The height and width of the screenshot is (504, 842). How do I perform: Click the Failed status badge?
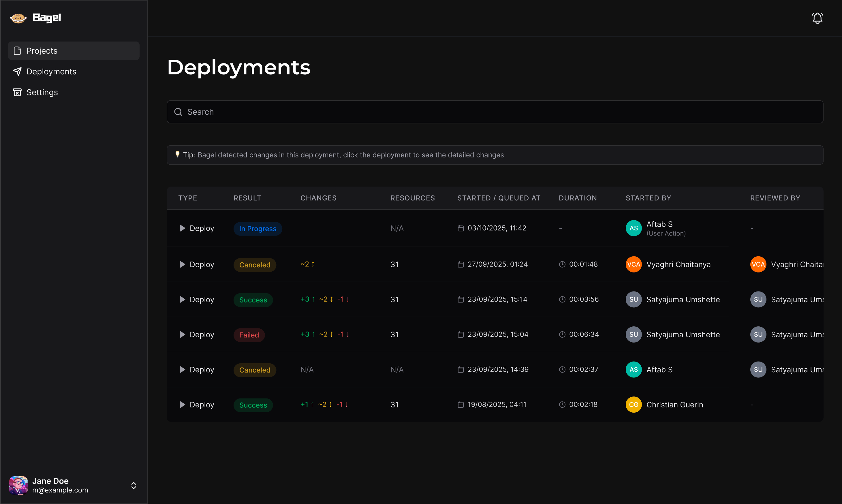click(x=249, y=335)
